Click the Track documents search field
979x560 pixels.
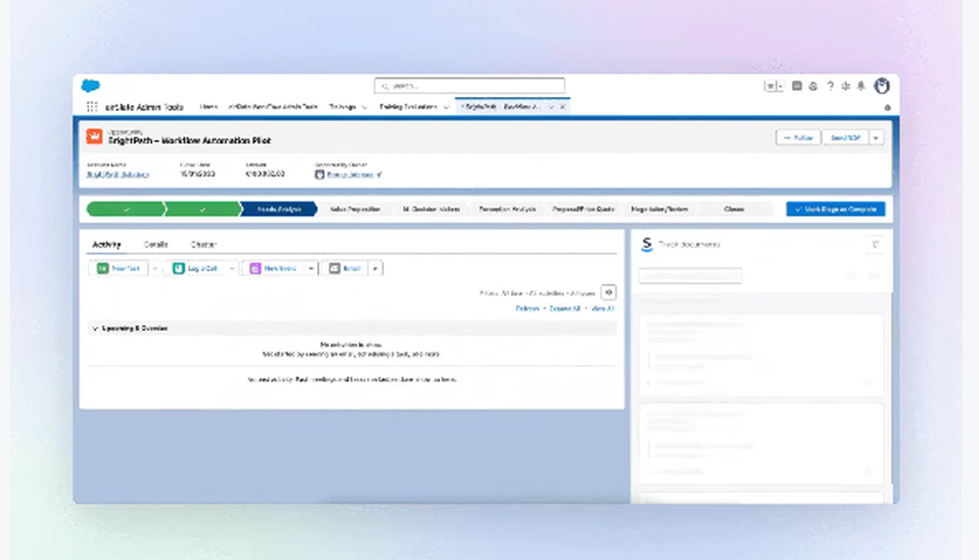pyautogui.click(x=690, y=275)
